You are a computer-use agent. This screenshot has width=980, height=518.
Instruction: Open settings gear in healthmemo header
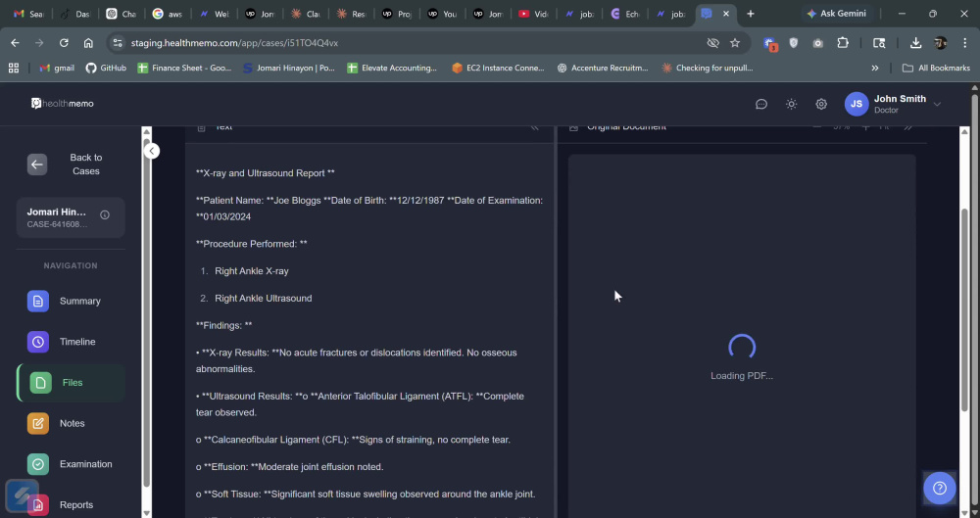[821, 105]
